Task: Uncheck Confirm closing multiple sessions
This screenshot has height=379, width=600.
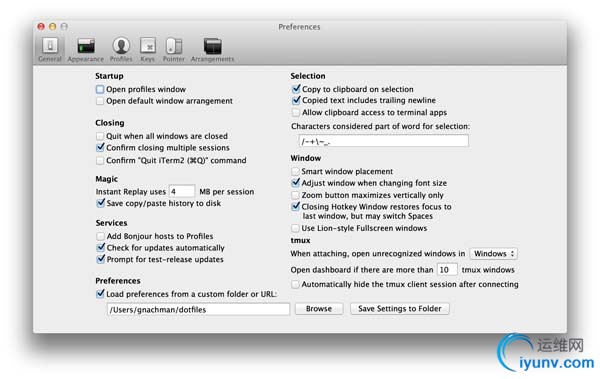Action: coord(100,147)
